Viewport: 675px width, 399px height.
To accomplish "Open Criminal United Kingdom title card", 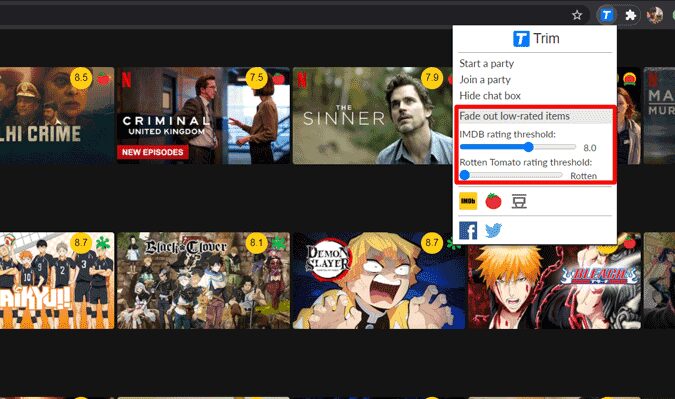I will tap(204, 115).
